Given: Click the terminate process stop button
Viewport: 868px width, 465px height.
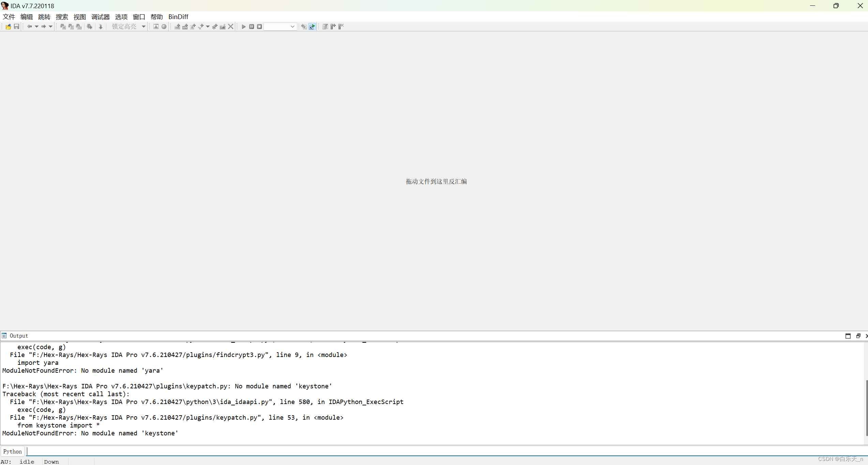Looking at the screenshot, I should (259, 27).
